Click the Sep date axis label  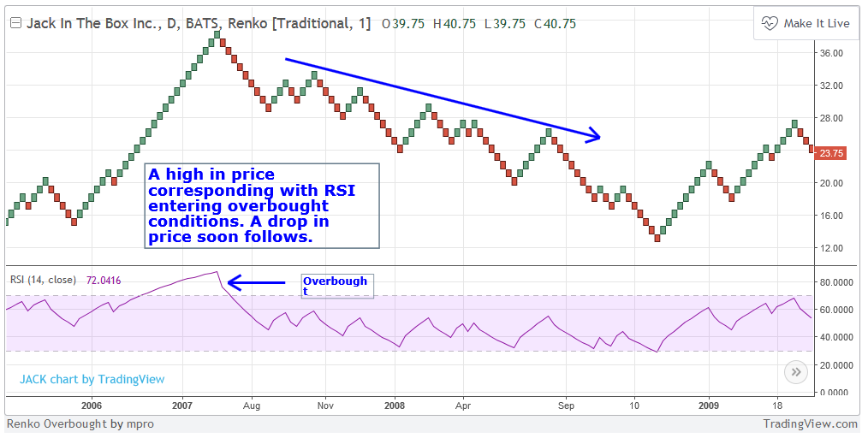pos(567,406)
